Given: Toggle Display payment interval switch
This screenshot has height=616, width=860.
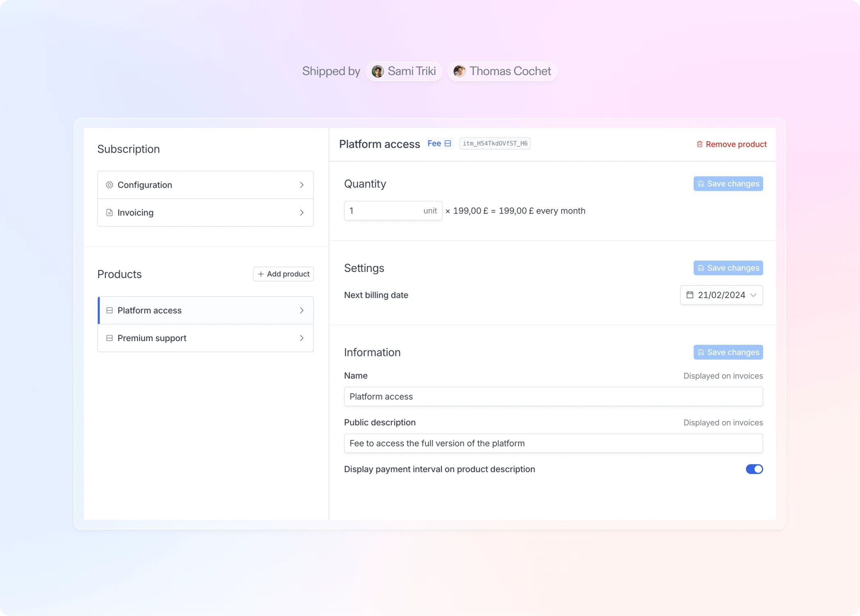Looking at the screenshot, I should pyautogui.click(x=754, y=469).
